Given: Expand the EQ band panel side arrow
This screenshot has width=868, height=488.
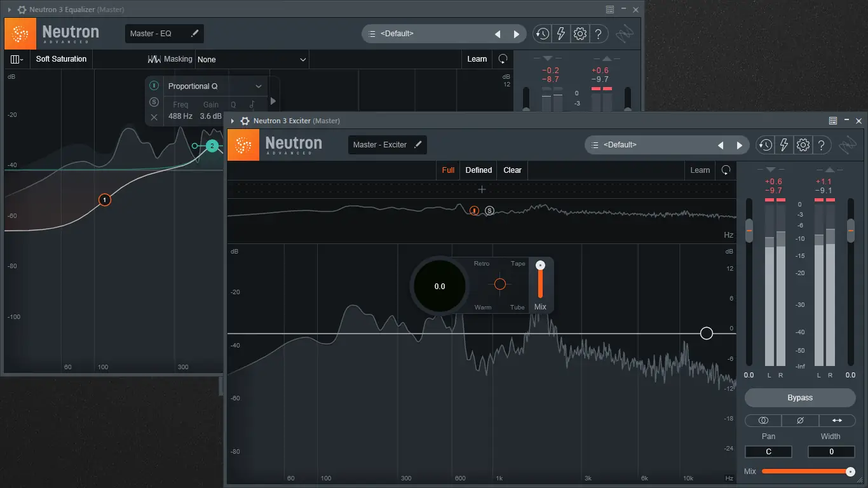Looking at the screenshot, I should [273, 101].
